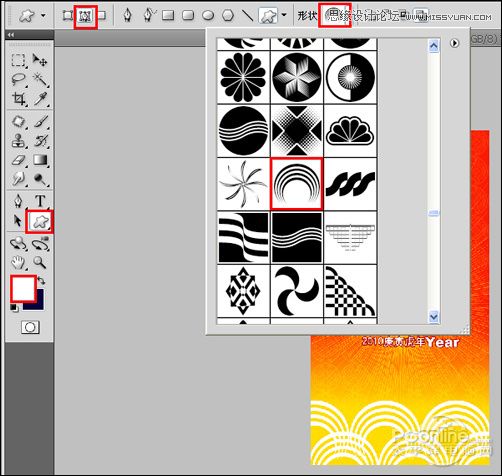Reset to default black and white colors
This screenshot has height=476, width=502.
[14, 308]
